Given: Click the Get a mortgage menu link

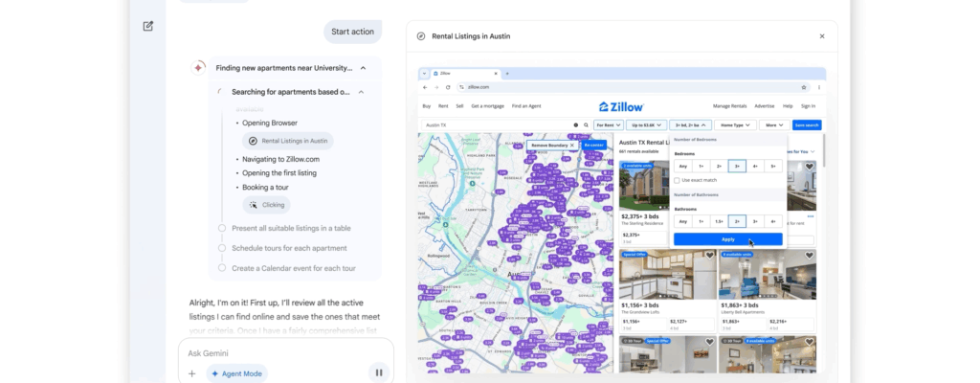Looking at the screenshot, I should [488, 106].
